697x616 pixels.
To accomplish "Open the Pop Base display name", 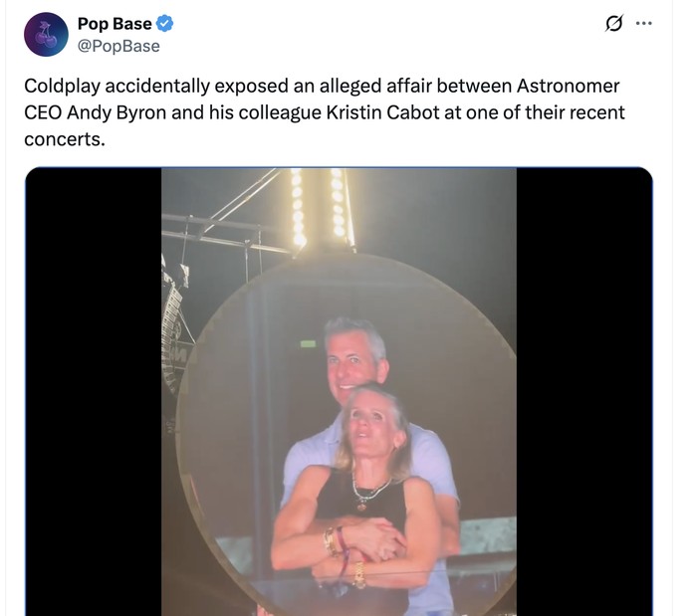I will [x=115, y=24].
